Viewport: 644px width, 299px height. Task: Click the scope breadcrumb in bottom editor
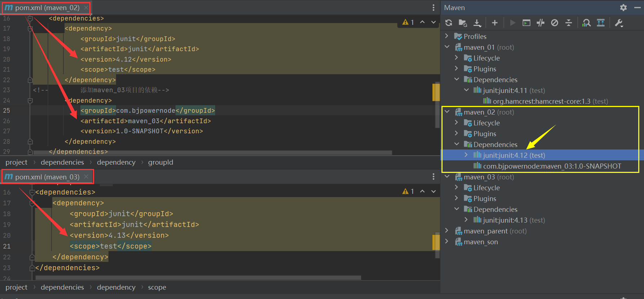(x=157, y=287)
